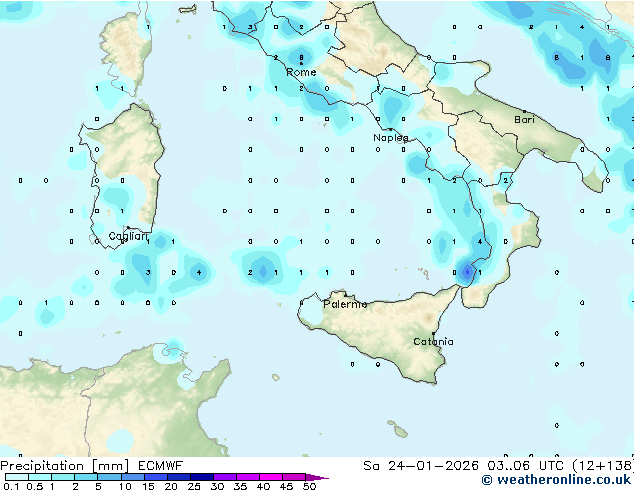Click the Palermo city label
This screenshot has height=490, width=634.
point(345,304)
